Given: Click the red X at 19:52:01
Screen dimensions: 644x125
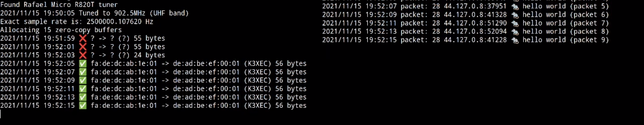Looking at the screenshot, I should [x=83, y=47].
